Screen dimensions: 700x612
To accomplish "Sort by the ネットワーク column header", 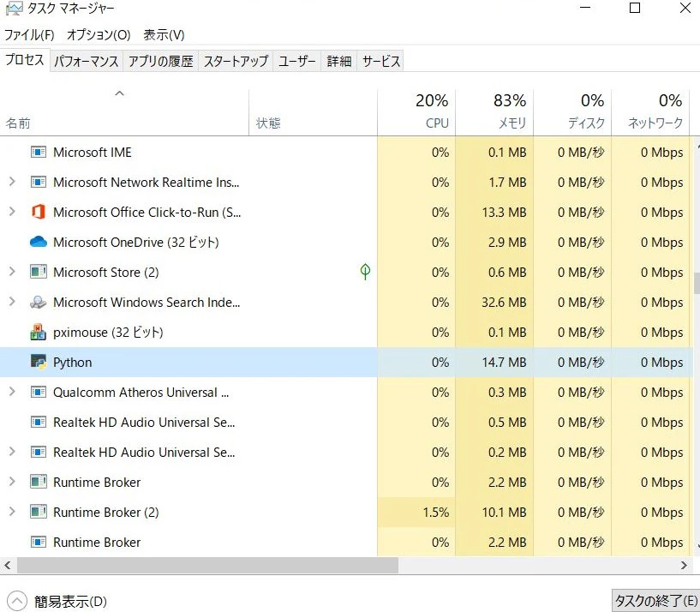I will pos(650,112).
